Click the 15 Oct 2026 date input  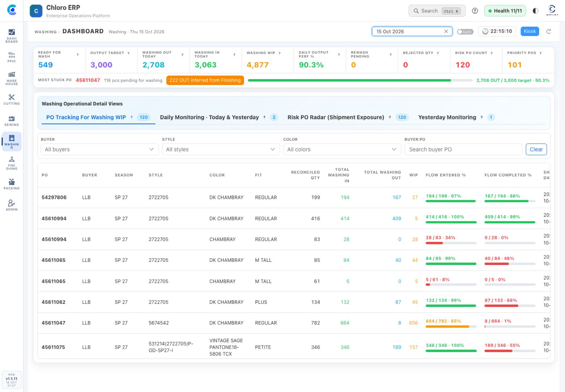tap(412, 31)
